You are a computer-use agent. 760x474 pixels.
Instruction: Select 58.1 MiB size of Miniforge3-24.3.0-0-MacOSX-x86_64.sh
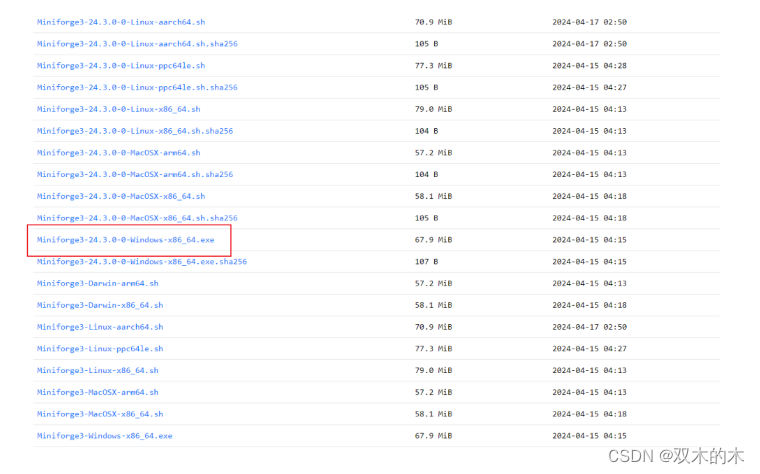433,196
